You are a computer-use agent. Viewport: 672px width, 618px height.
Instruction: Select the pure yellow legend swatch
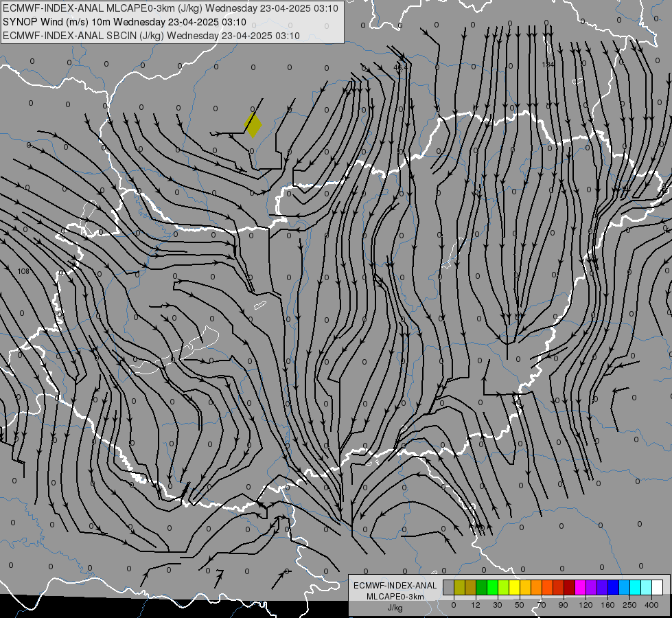click(x=515, y=587)
